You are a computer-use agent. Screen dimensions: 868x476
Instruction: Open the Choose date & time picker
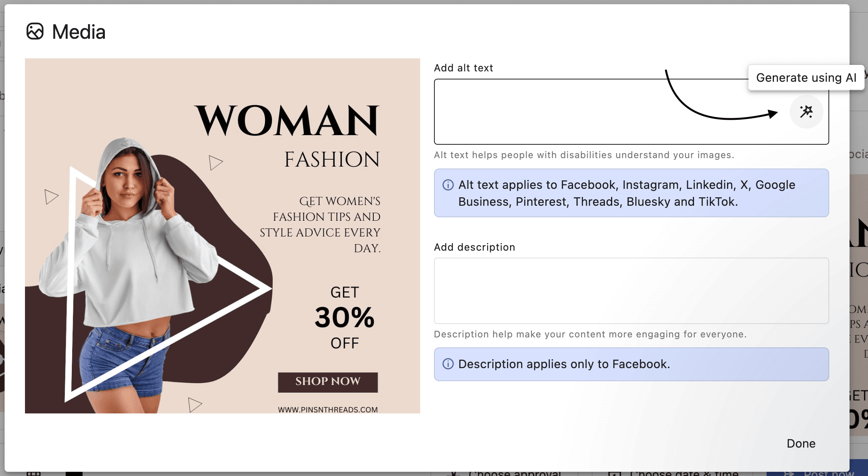tap(684, 473)
